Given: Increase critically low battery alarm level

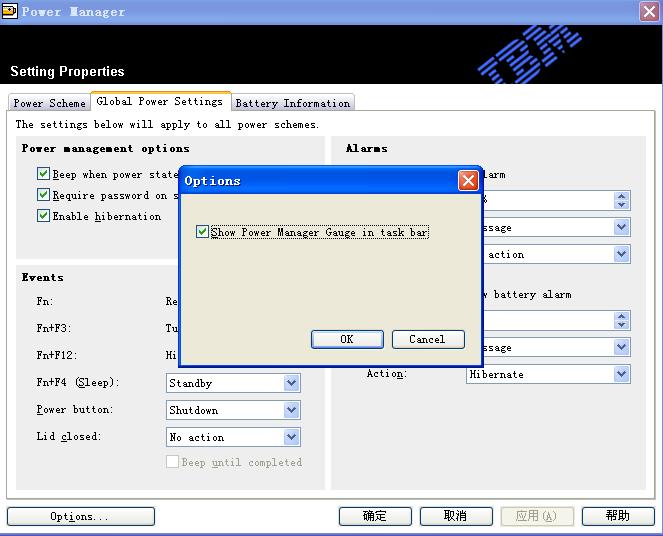Looking at the screenshot, I should (622, 316).
